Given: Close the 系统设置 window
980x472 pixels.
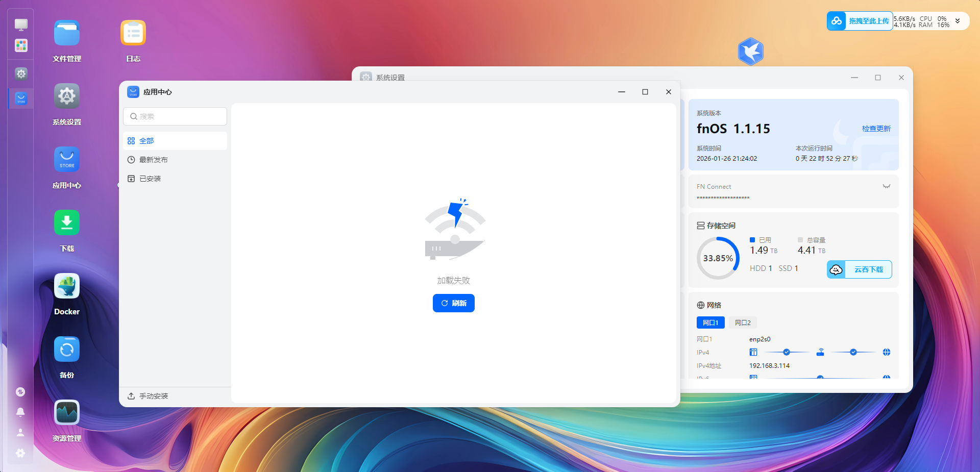Looking at the screenshot, I should tap(901, 78).
